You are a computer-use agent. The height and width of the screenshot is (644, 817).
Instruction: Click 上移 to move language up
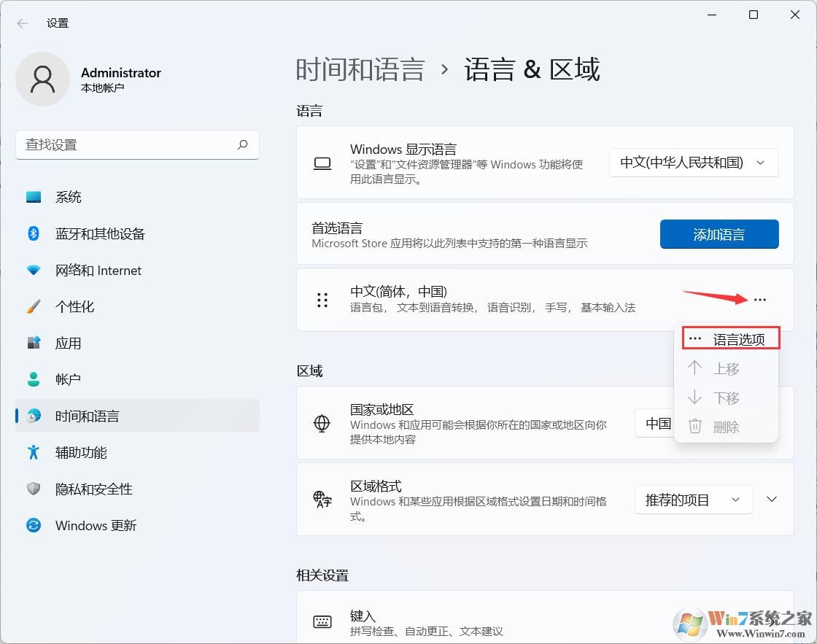[726, 368]
